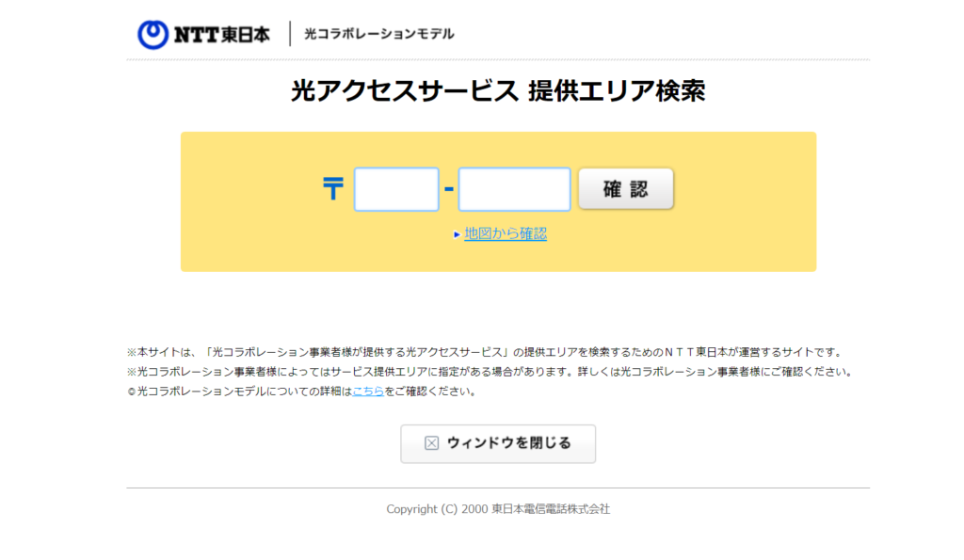Click the first note starting with ※本サイトは
964x560 pixels.
coord(482,352)
